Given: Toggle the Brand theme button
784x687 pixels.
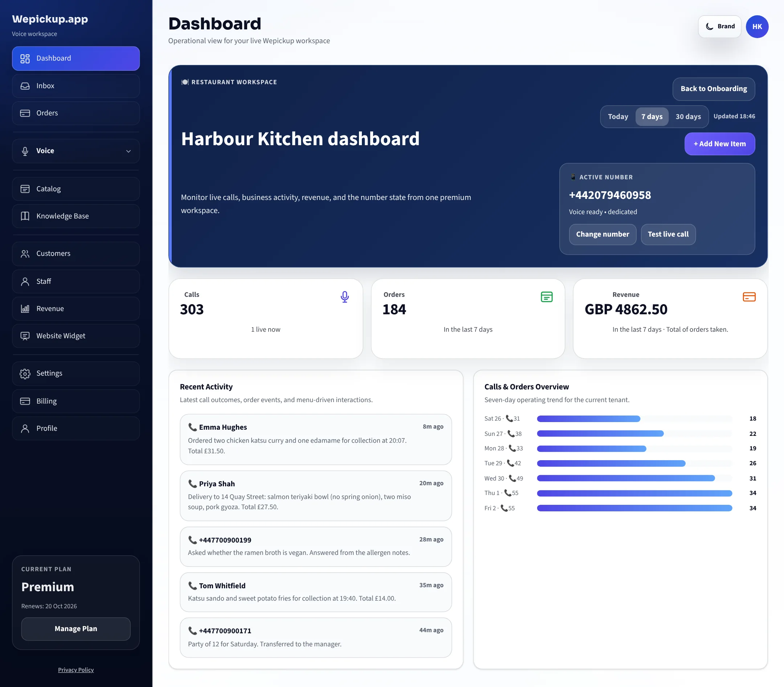Looking at the screenshot, I should [720, 26].
